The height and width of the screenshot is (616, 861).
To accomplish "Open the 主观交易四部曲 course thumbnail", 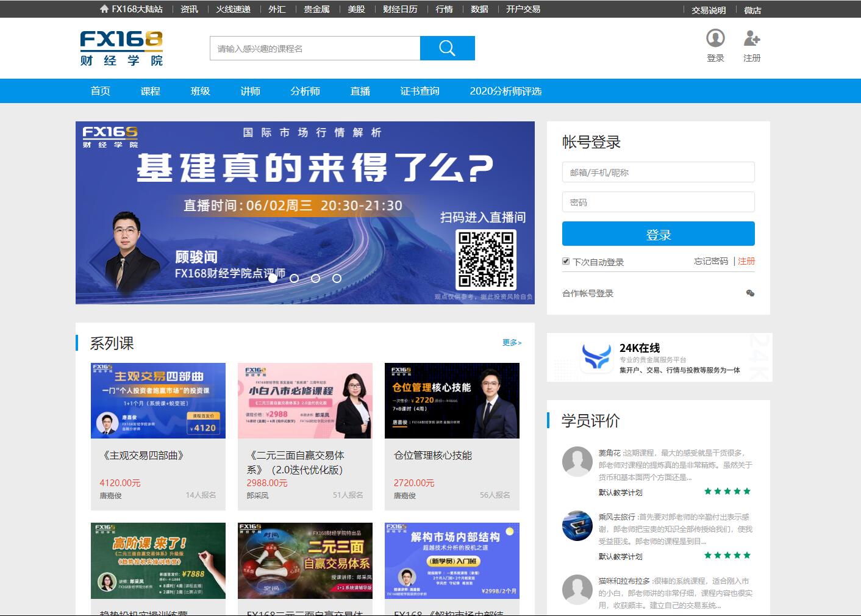I will pos(158,401).
